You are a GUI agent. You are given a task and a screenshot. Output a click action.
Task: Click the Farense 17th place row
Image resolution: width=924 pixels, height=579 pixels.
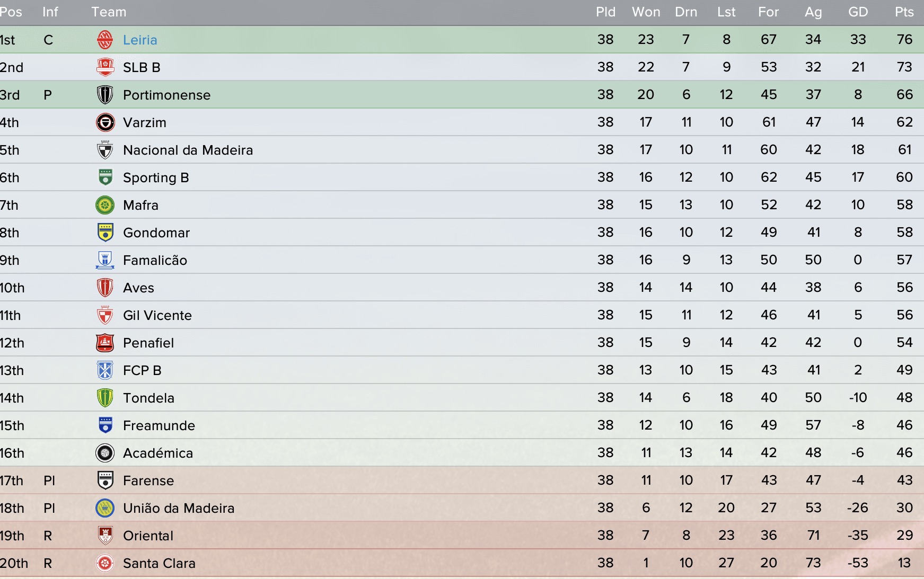click(462, 480)
